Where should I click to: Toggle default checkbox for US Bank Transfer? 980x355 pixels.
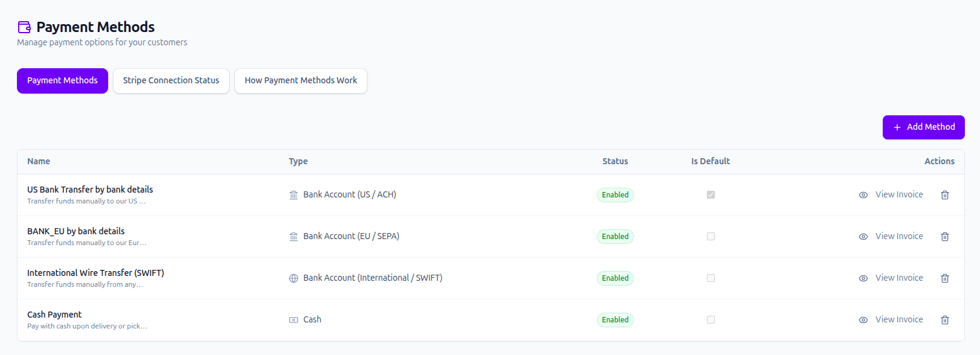[711, 195]
